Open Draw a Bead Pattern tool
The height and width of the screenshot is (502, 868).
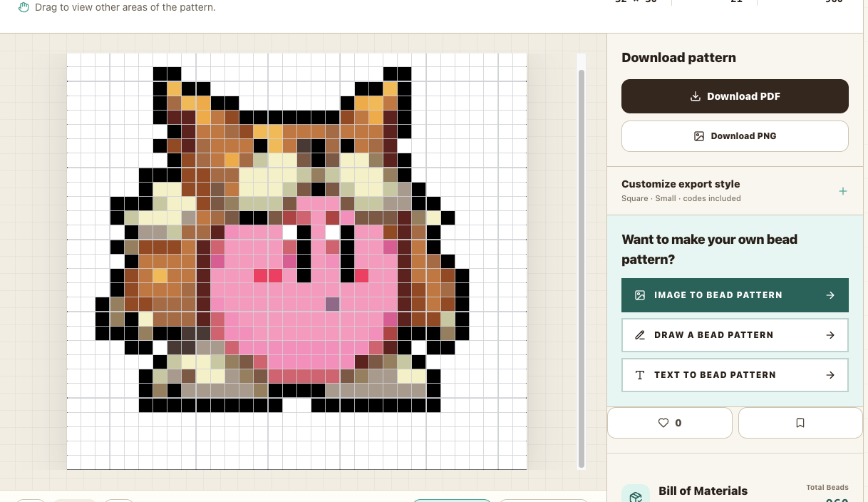point(735,335)
